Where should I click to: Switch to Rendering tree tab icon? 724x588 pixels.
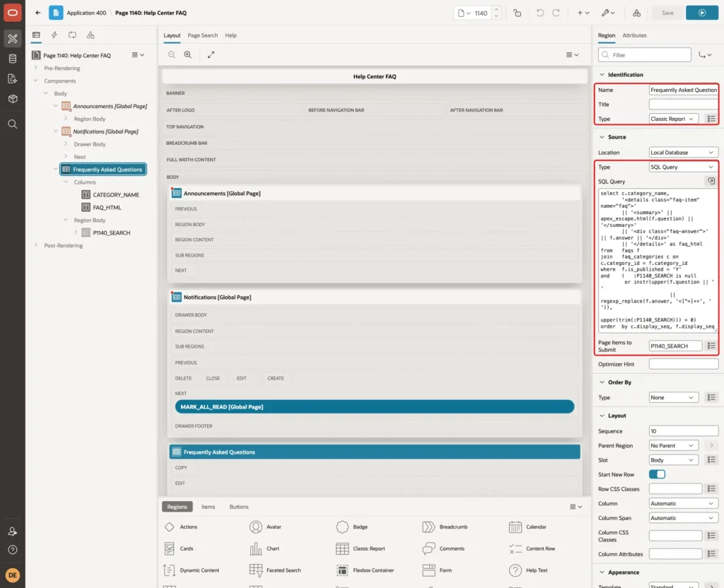pos(36,35)
